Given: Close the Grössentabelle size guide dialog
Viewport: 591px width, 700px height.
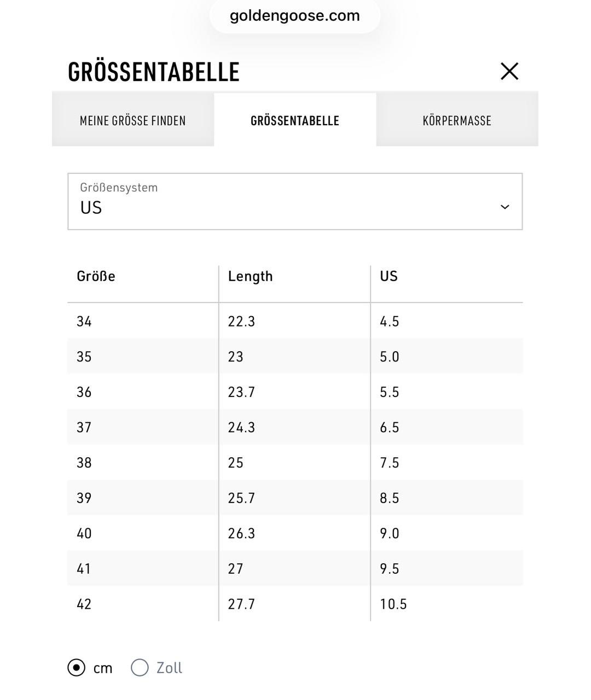Looking at the screenshot, I should click(509, 71).
